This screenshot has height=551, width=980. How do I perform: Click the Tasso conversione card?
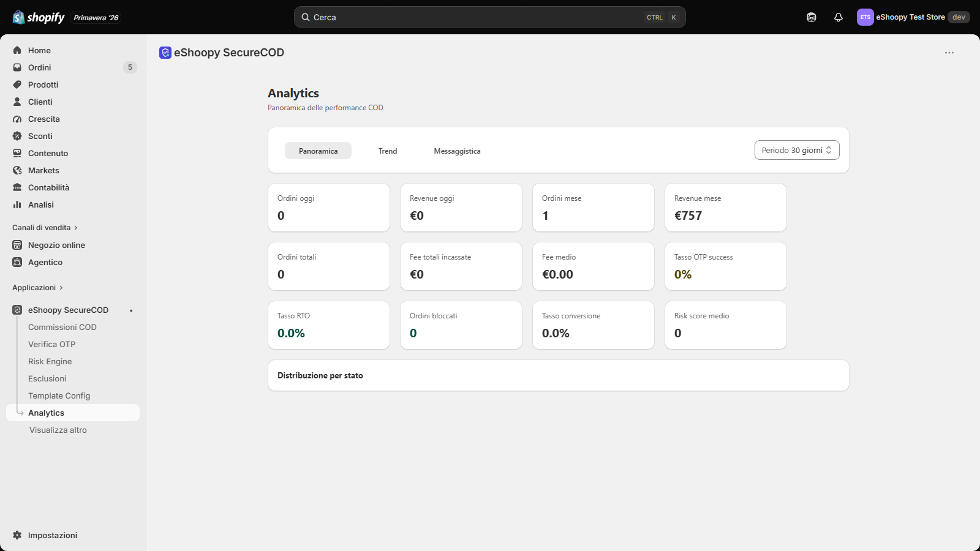[x=594, y=325]
